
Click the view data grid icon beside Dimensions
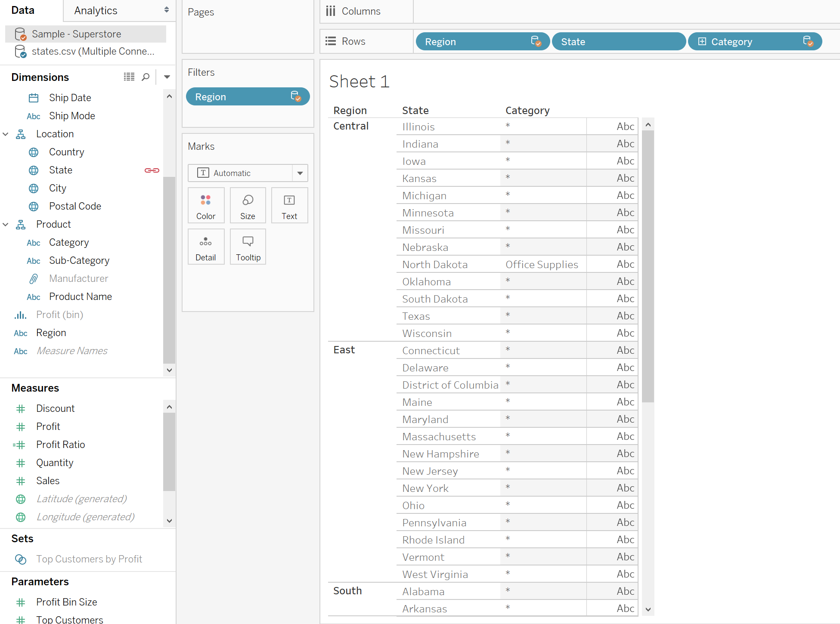[x=129, y=77]
